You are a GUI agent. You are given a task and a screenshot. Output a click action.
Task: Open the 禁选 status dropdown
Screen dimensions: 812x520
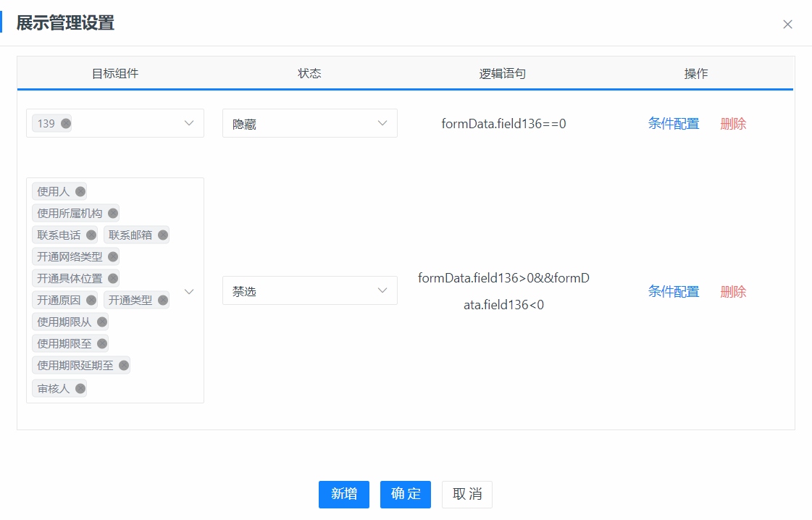[x=310, y=290]
